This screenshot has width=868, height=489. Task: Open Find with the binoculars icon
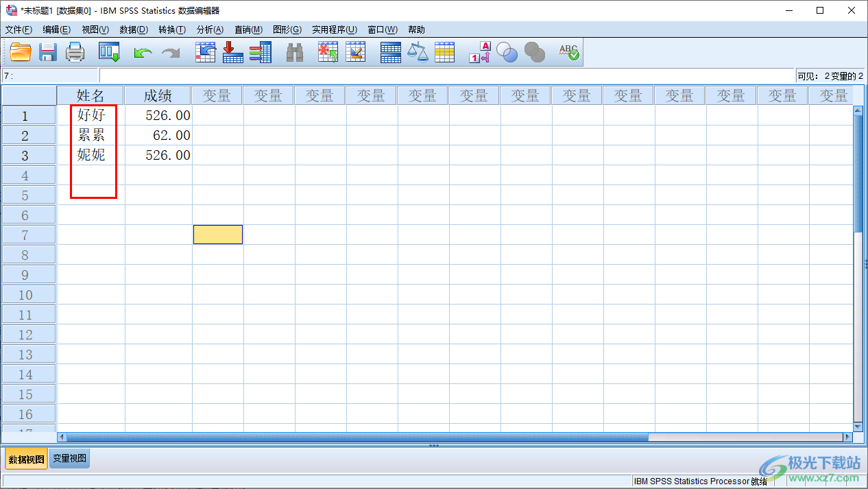(x=295, y=52)
